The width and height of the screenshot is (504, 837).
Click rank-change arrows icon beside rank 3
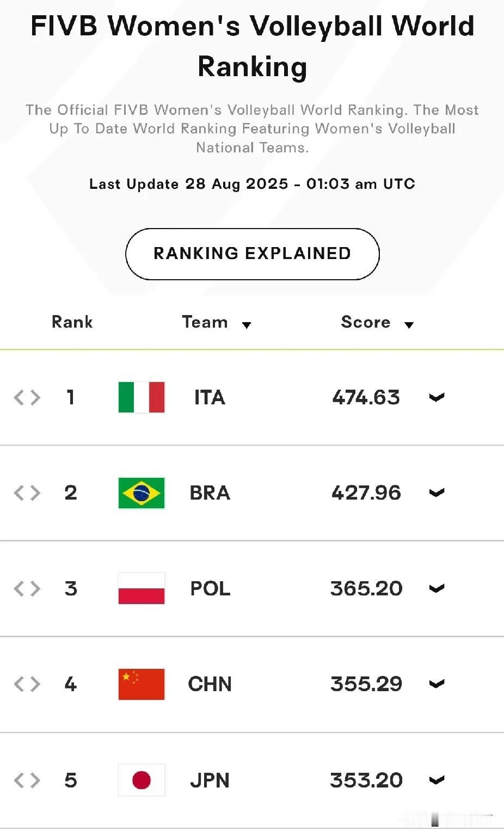tap(27, 588)
